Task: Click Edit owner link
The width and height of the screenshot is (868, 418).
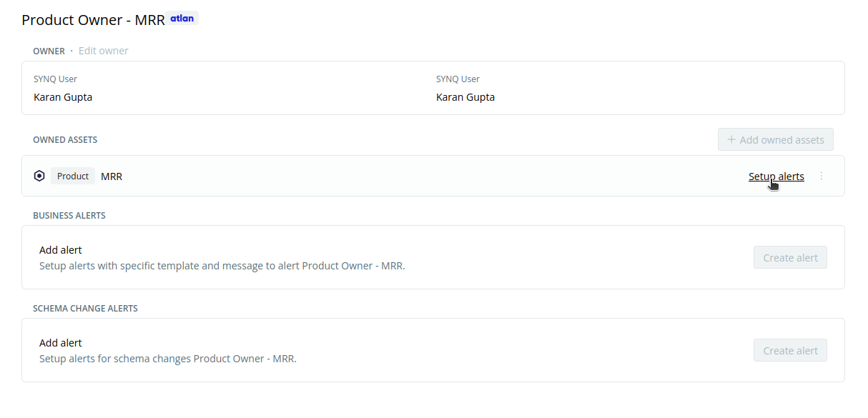Action: coord(104,51)
